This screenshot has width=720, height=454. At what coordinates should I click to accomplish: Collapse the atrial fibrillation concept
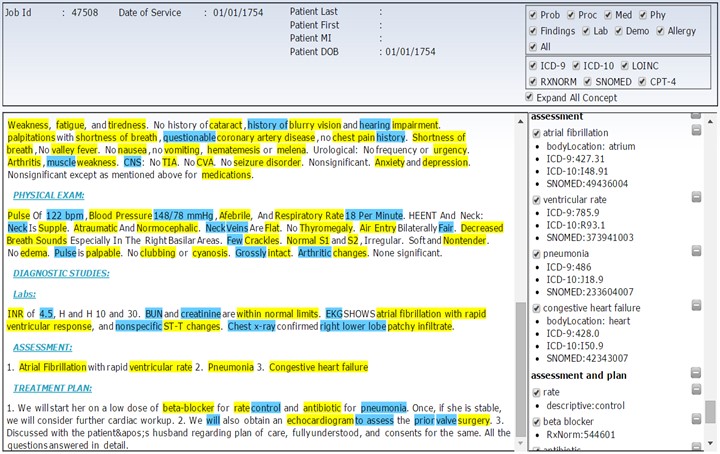click(695, 132)
